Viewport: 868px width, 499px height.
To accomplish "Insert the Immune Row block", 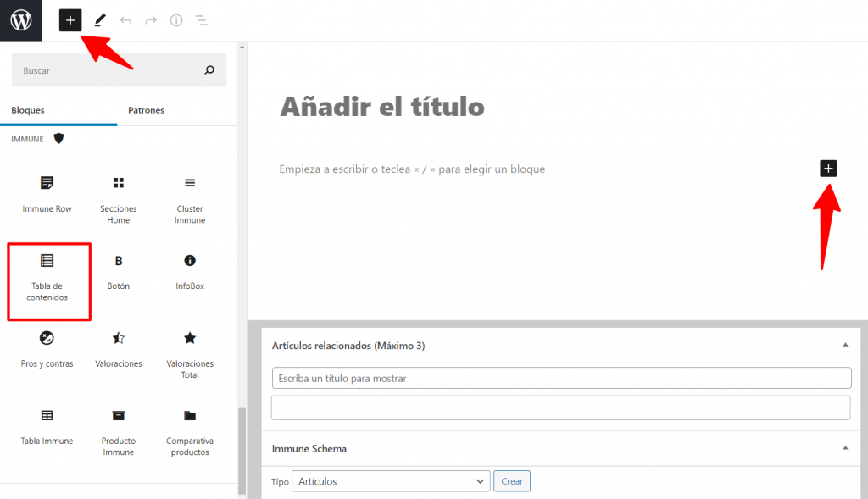I will coord(47,194).
